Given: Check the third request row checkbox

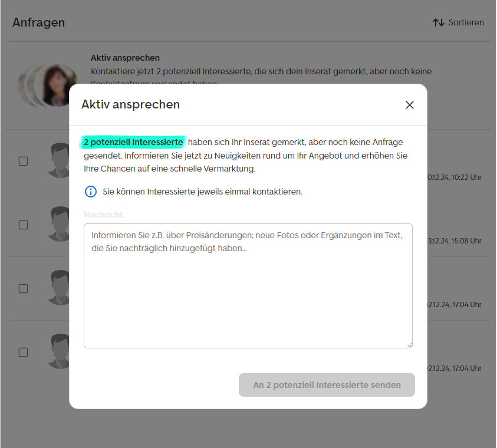Looking at the screenshot, I should pos(23,288).
